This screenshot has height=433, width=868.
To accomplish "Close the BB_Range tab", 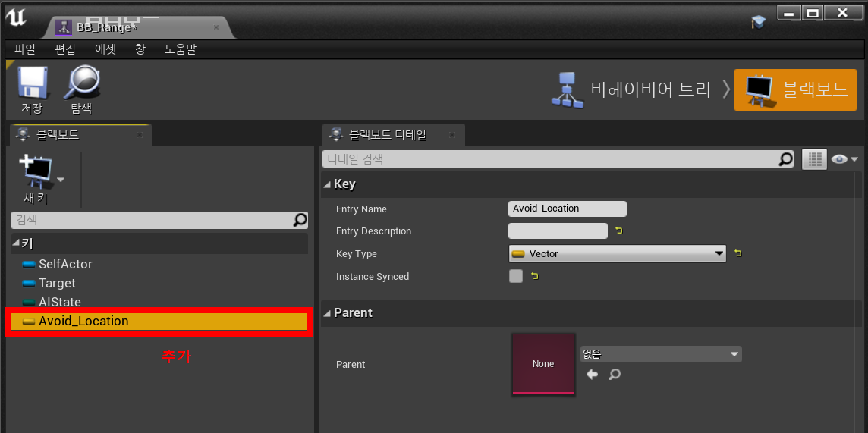I will pyautogui.click(x=216, y=27).
